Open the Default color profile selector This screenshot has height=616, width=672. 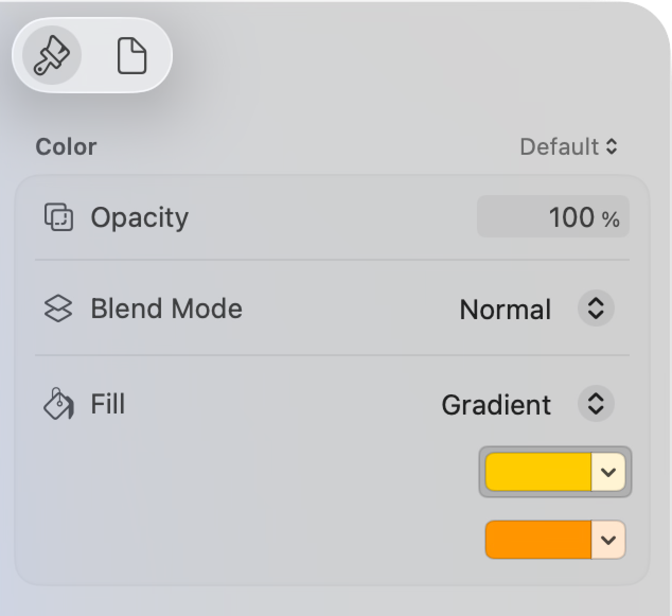pos(567,147)
